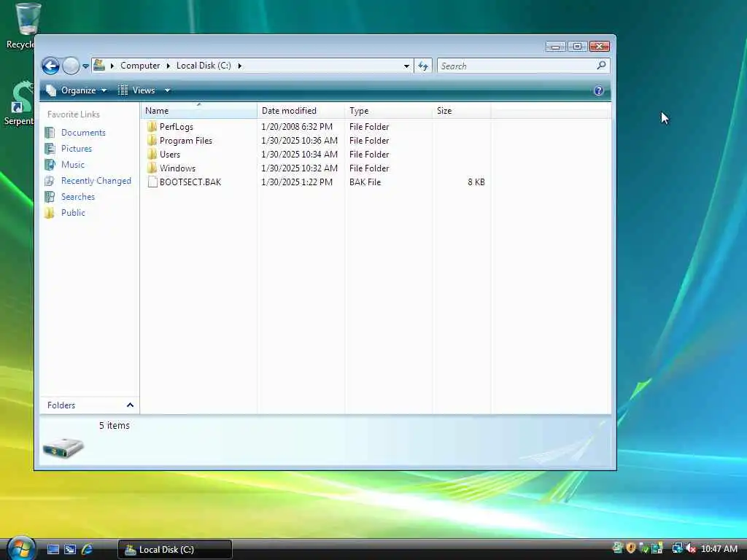Viewport: 747px width, 560px height.
Task: Open Recently Changed favorite link
Action: pos(96,181)
